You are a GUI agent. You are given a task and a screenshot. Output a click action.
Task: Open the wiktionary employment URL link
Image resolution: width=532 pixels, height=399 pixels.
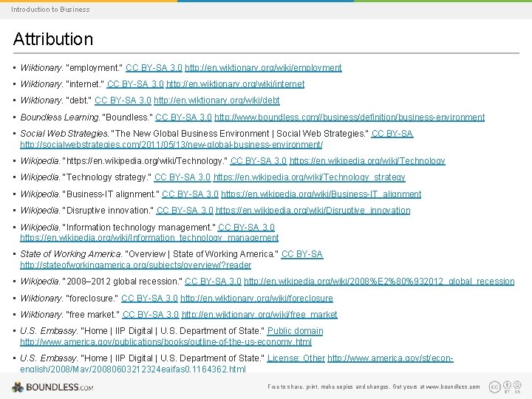coord(263,68)
